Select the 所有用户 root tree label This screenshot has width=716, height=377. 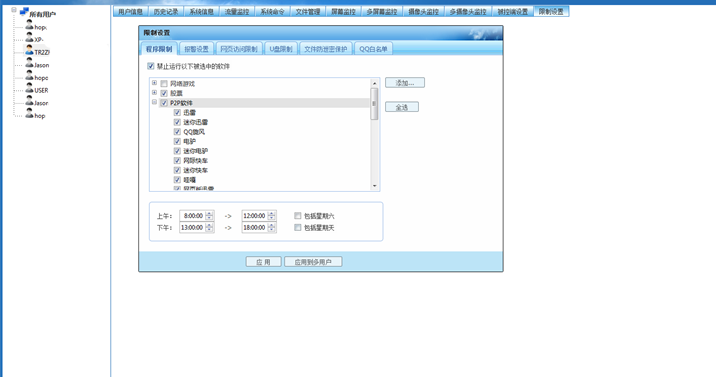pyautogui.click(x=42, y=14)
